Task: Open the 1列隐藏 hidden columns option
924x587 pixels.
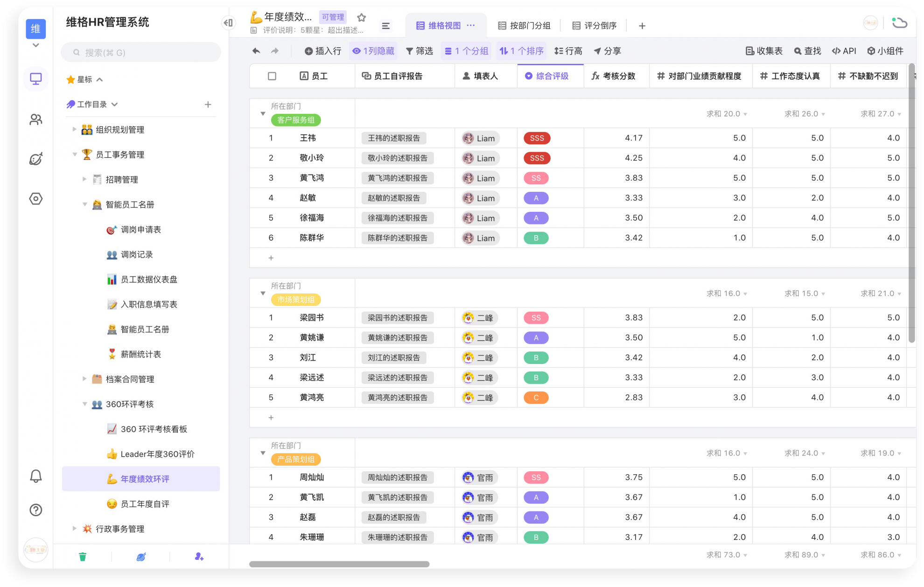Action: coord(373,51)
